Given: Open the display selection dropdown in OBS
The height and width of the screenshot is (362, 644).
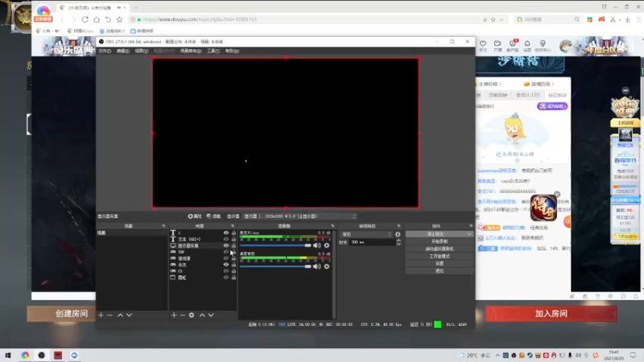Looking at the screenshot, I should coord(299,216).
